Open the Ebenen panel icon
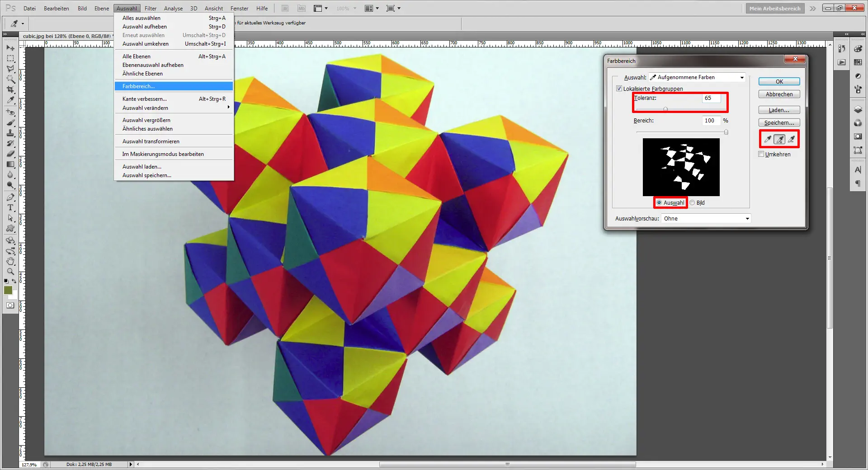The height and width of the screenshot is (470, 868). [x=858, y=108]
